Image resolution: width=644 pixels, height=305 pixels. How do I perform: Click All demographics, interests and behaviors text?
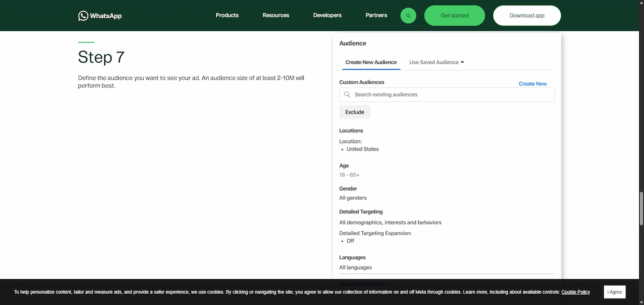pos(390,222)
